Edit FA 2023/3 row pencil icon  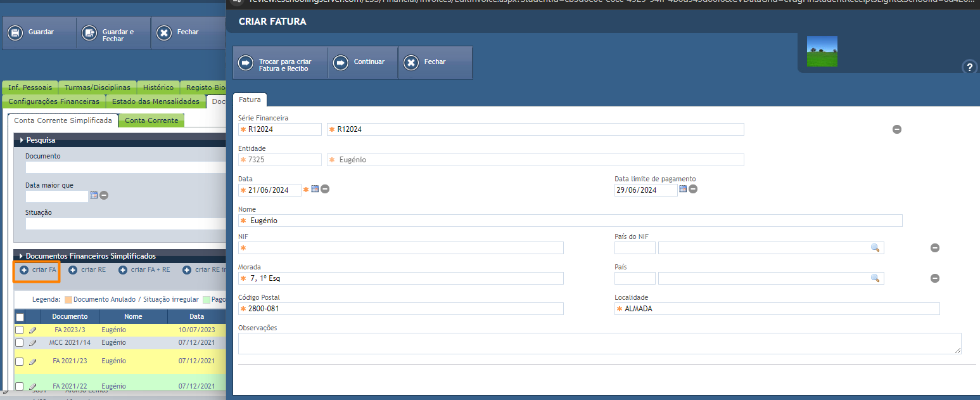coord(33,330)
